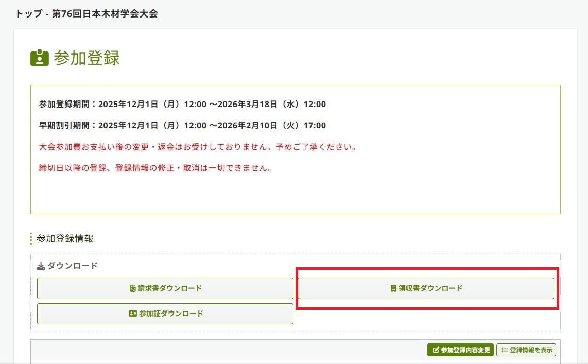Click the receipt icon on 領収書ダウンロード
Viewport: 588px width, 364px height.
click(x=393, y=288)
